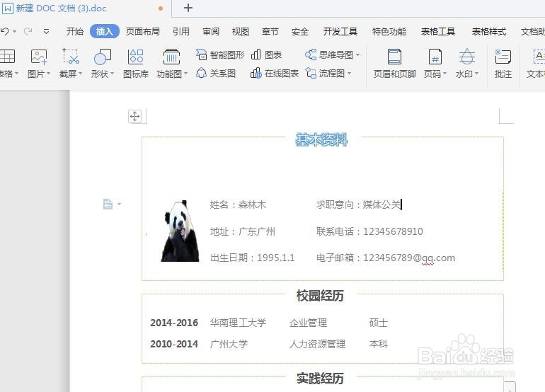Insert a 批注 comment
This screenshot has height=392, width=545.
[x=503, y=63]
